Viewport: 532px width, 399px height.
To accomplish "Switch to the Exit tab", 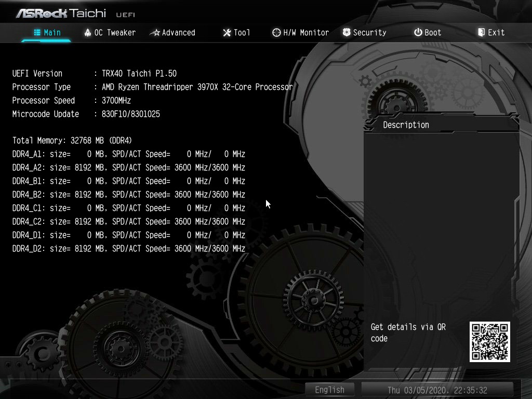I will [491, 33].
